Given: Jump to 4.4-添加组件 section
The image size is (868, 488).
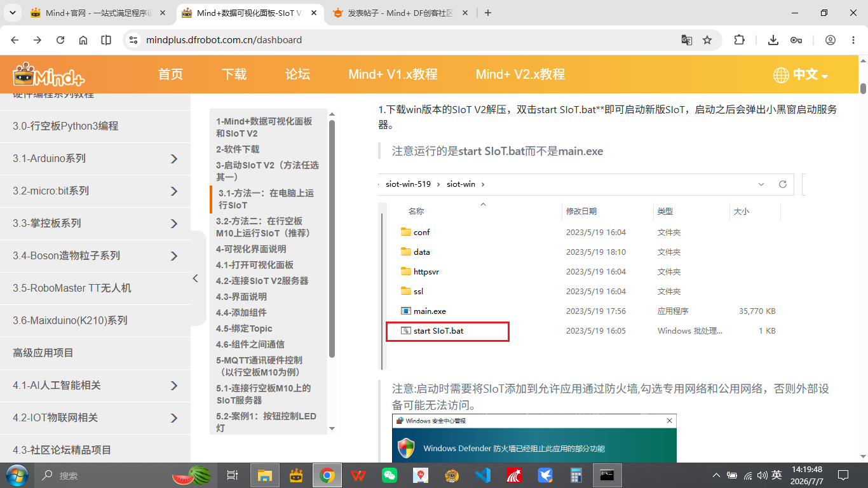Looking at the screenshot, I should click(241, 313).
